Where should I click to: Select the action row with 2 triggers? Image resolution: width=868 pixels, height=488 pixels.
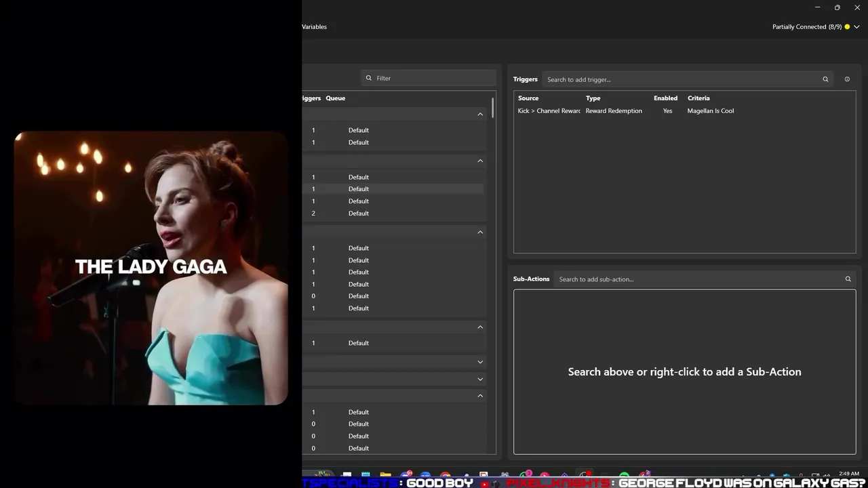point(393,213)
